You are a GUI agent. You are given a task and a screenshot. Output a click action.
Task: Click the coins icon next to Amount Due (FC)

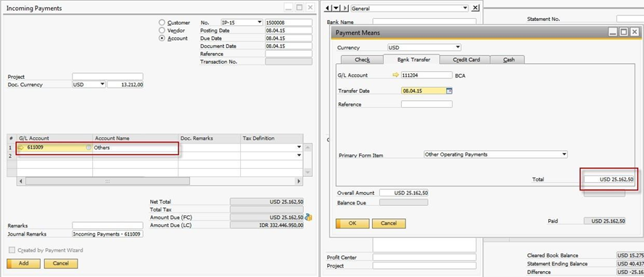pyautogui.click(x=308, y=217)
